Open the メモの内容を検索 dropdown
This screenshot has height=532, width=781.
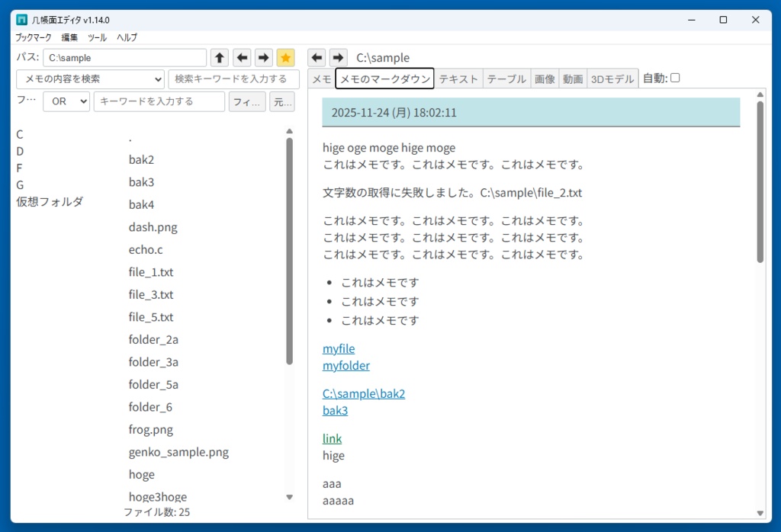pos(90,79)
